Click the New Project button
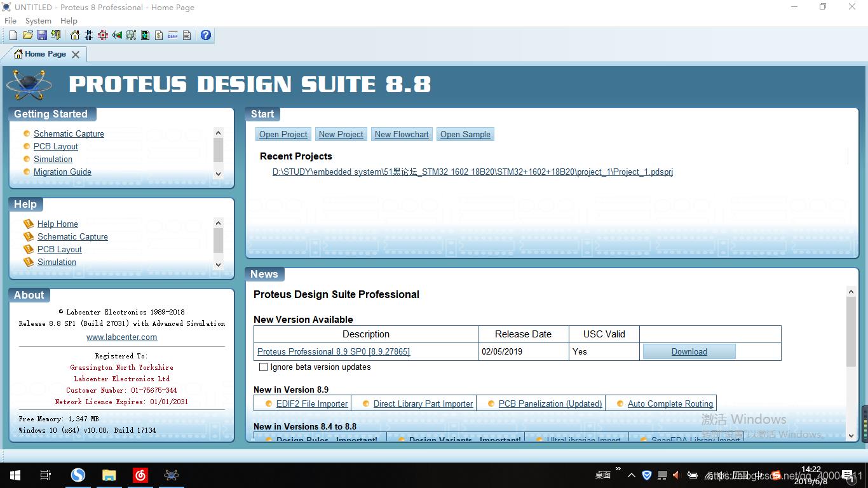 (x=341, y=134)
